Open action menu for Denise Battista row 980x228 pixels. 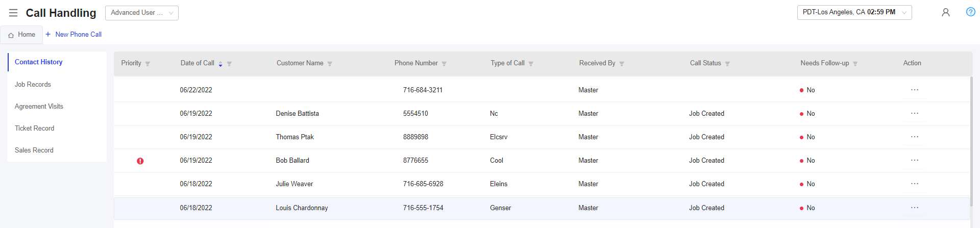(915, 113)
